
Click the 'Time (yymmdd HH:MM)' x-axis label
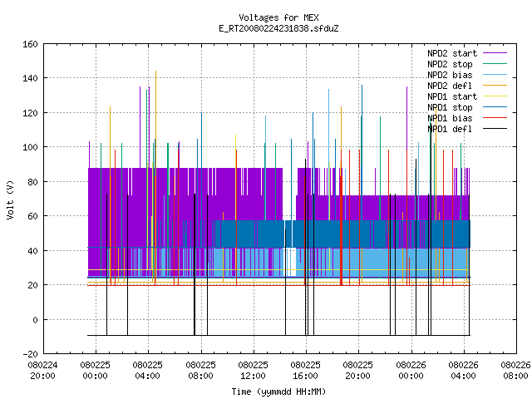click(278, 392)
